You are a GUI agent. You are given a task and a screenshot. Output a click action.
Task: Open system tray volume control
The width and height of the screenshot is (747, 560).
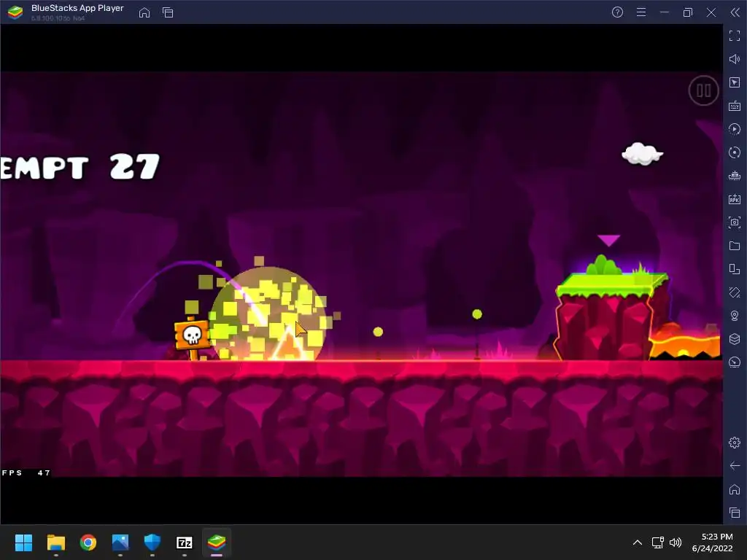(675, 542)
